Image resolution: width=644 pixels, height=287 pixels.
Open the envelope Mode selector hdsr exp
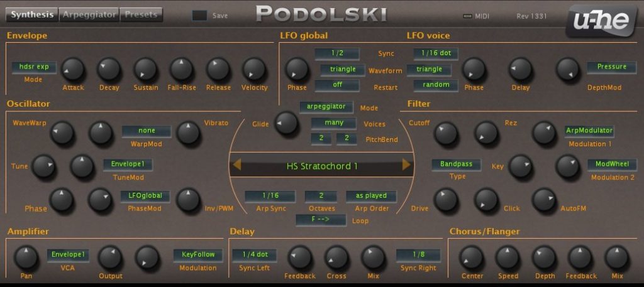coord(34,67)
